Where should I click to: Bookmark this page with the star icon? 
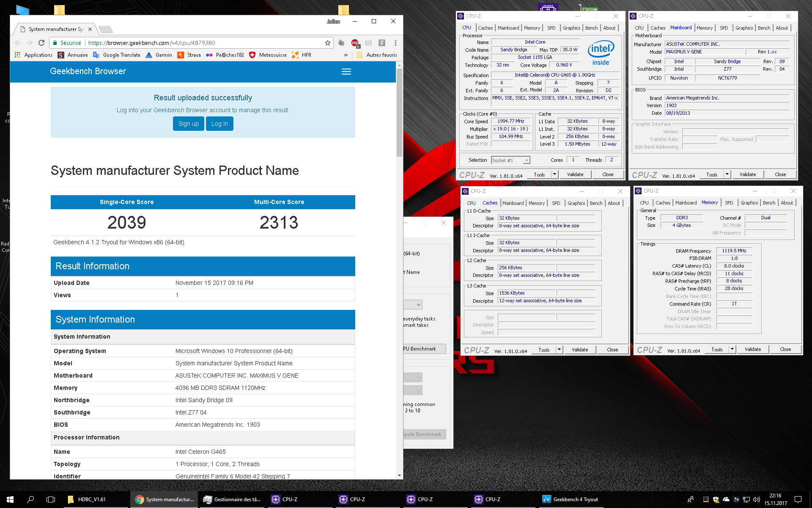click(327, 43)
